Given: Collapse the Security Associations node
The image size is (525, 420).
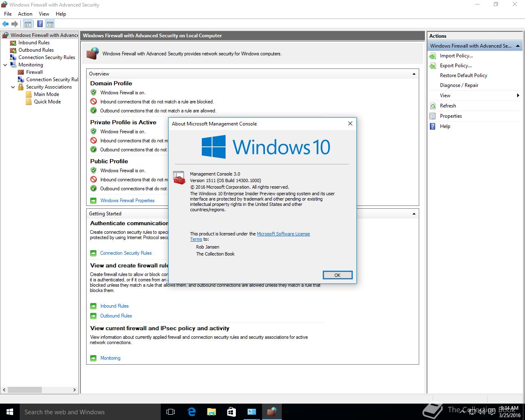Looking at the screenshot, I should pos(13,87).
